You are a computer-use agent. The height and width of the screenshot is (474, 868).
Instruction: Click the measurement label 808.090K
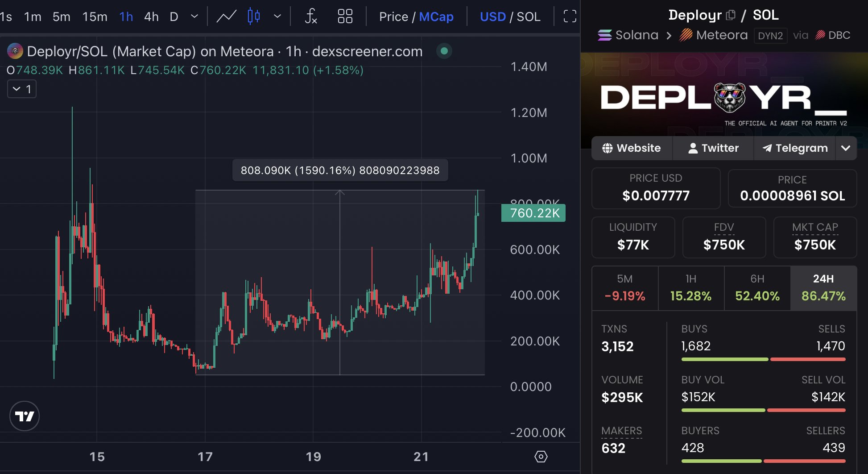click(x=340, y=170)
